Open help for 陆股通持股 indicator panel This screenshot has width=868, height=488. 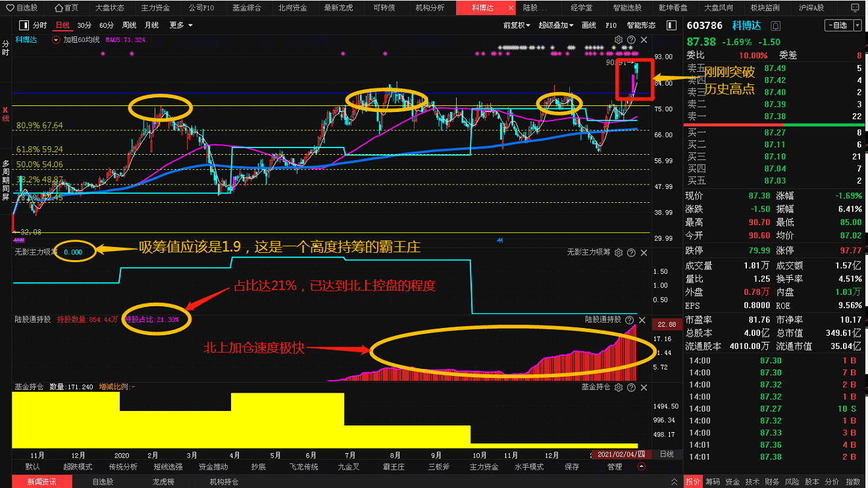click(630, 319)
